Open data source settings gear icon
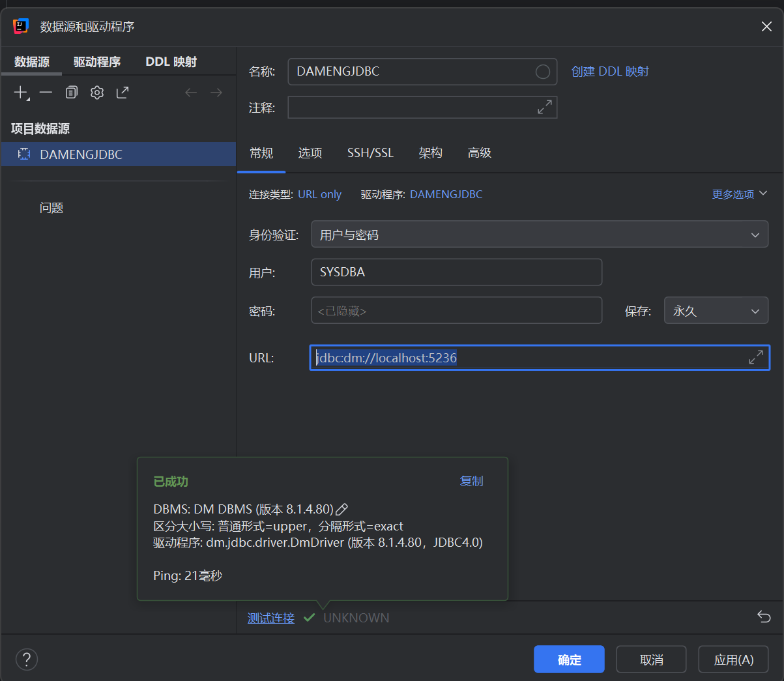The height and width of the screenshot is (681, 784). pos(97,93)
